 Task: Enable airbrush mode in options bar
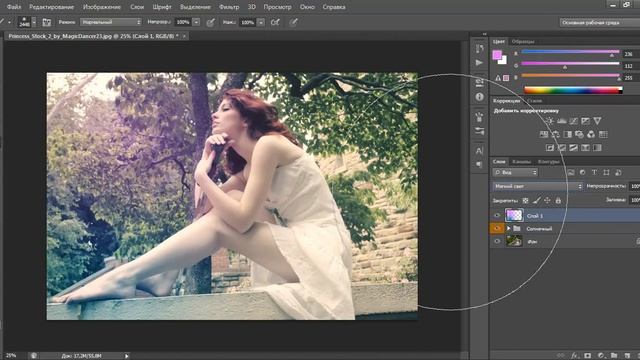(276, 22)
